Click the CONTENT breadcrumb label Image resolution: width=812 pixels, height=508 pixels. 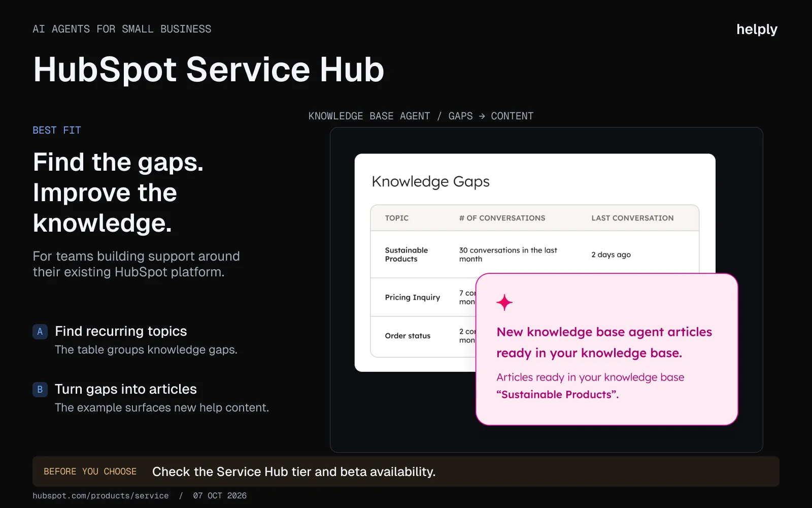click(x=512, y=116)
